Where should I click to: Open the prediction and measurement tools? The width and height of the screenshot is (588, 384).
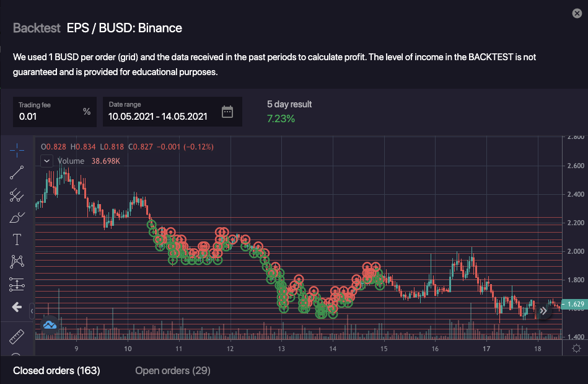click(x=17, y=285)
